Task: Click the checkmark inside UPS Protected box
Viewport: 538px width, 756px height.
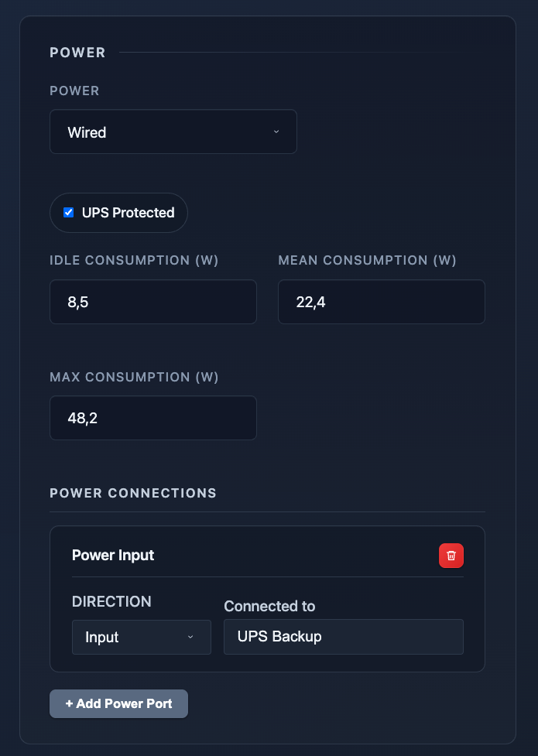Action: click(68, 212)
